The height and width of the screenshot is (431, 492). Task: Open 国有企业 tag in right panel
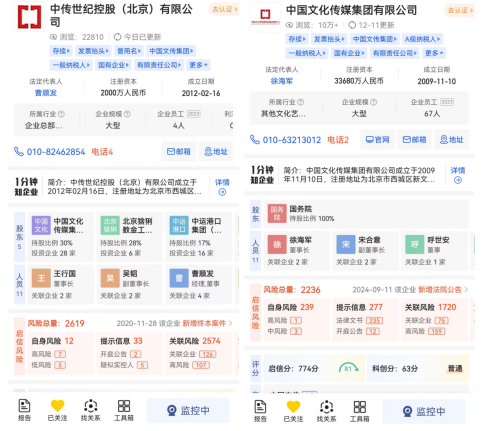click(x=349, y=53)
